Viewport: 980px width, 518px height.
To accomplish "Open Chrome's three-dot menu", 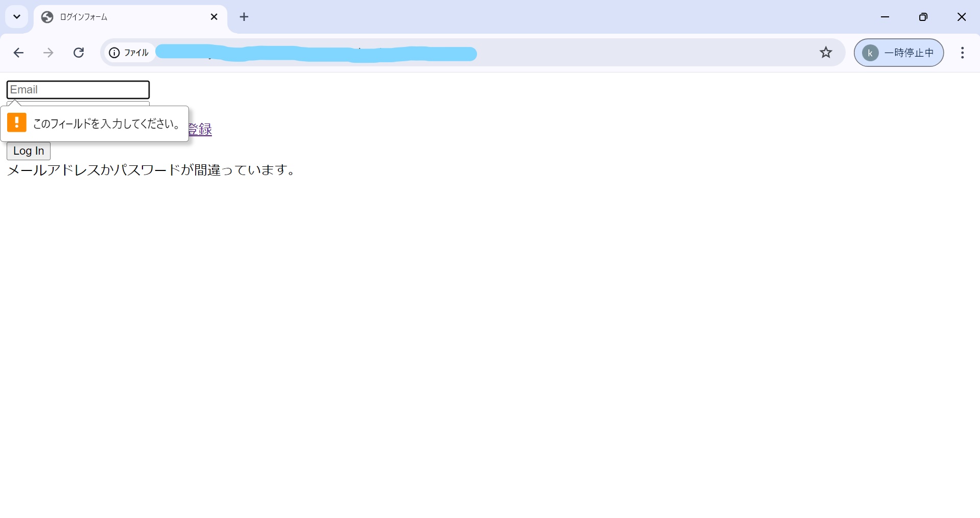I will [962, 53].
